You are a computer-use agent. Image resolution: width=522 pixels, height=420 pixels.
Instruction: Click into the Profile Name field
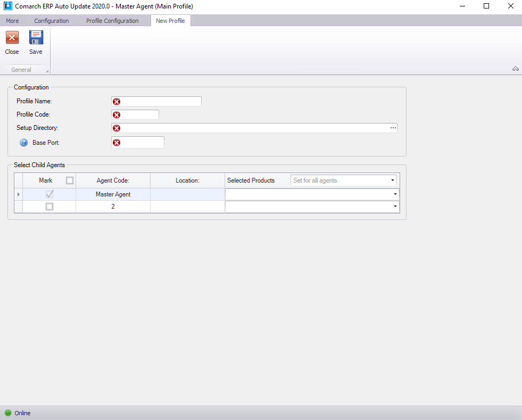coord(156,101)
